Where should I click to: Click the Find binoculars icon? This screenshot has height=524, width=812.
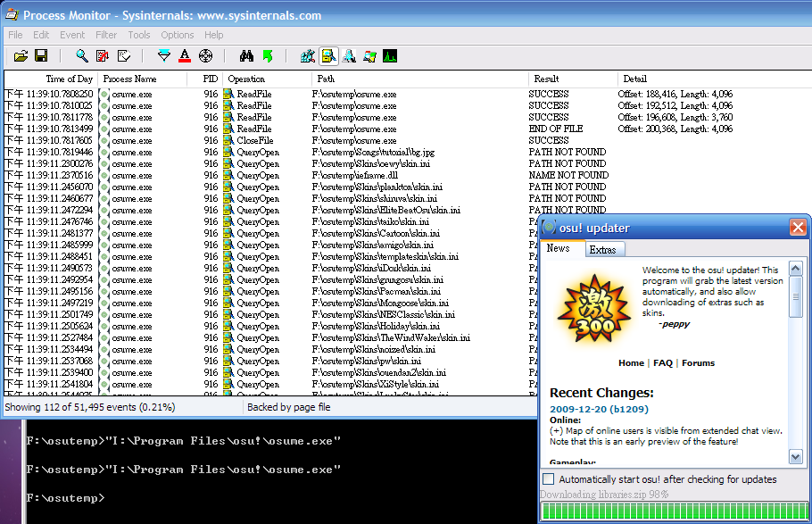point(246,56)
